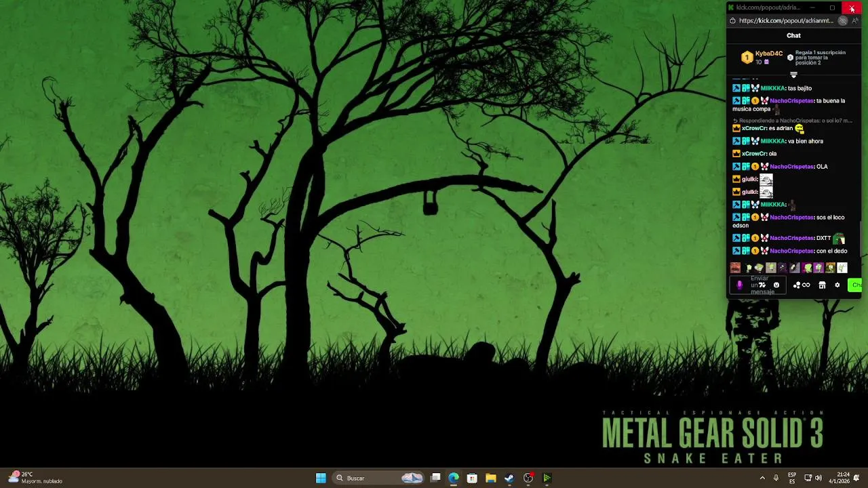Click MIIKKKA username on 'va bien ahora' message
The image size is (868, 488).
(772, 141)
